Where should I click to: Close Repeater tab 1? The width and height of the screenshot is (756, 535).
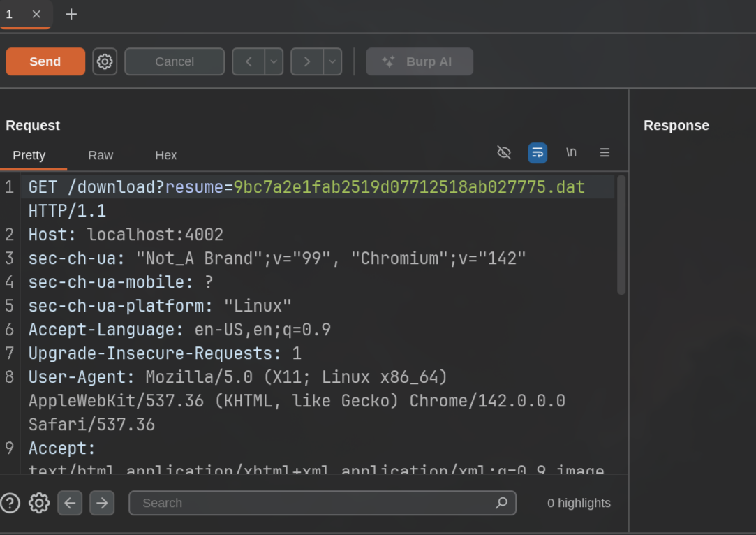(x=36, y=15)
